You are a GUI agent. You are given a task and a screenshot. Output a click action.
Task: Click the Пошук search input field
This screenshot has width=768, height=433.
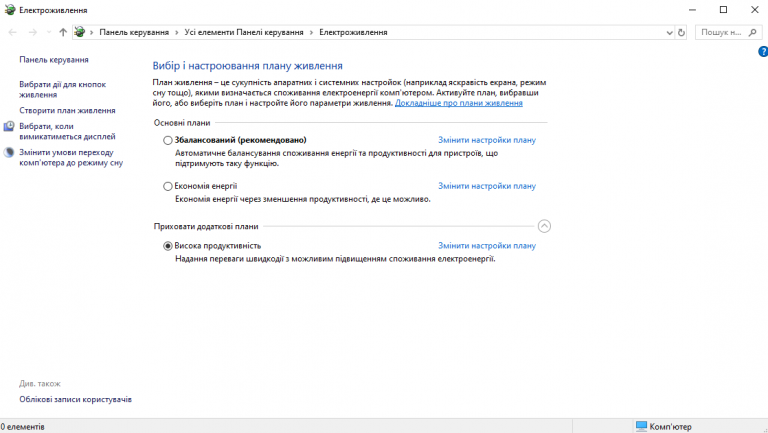pyautogui.click(x=722, y=32)
